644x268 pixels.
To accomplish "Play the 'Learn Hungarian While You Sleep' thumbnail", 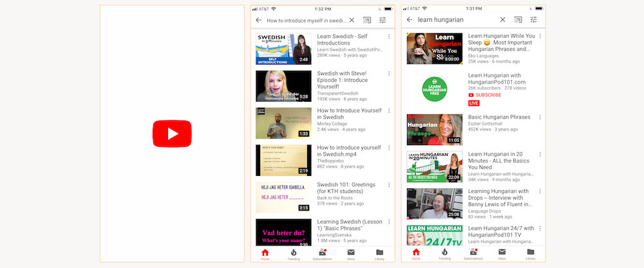I will pyautogui.click(x=434, y=48).
